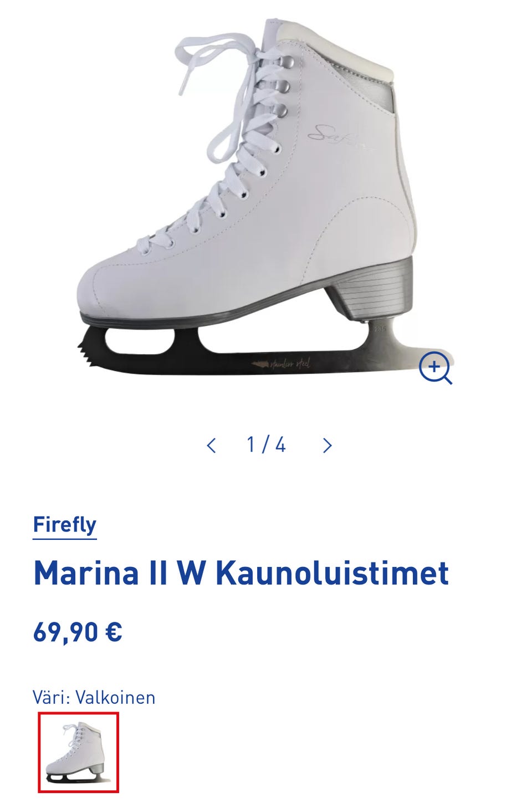
Task: Select the Valkoinen white color swatch
Action: pos(79,753)
